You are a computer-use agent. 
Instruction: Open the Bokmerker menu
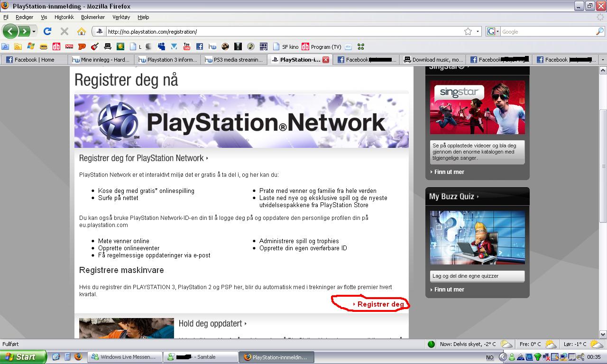[94, 17]
